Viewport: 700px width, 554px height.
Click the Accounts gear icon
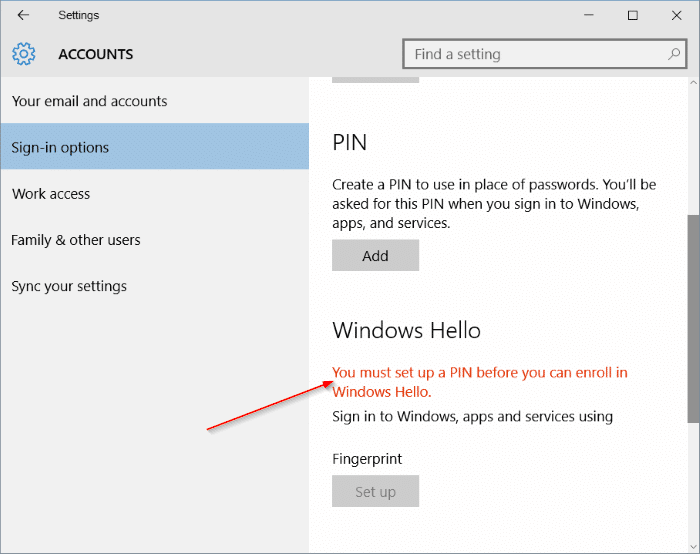pyautogui.click(x=24, y=54)
